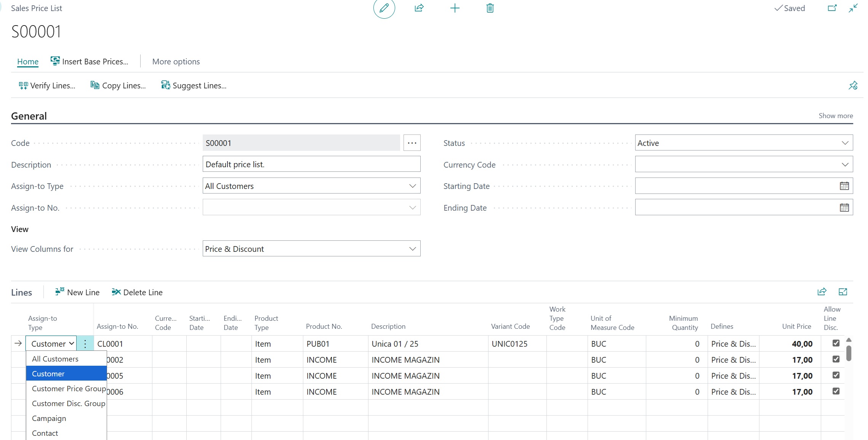
Task: Click Insert Base Prices action
Action: coord(90,61)
